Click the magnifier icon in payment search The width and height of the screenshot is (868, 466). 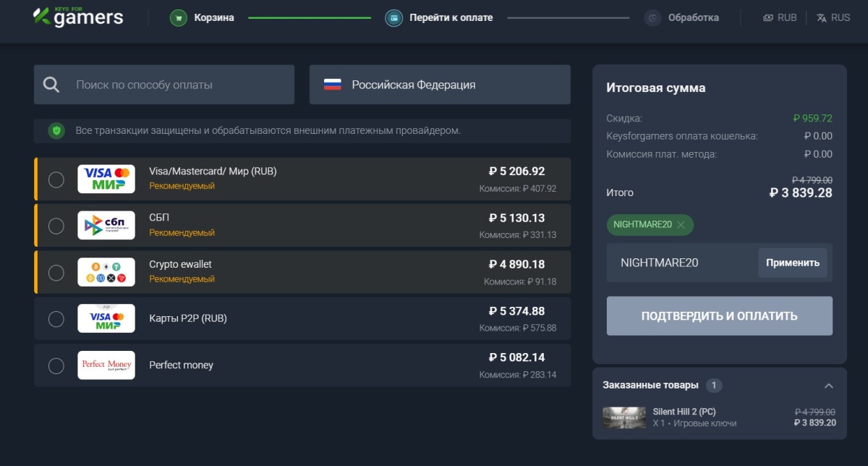click(x=51, y=85)
